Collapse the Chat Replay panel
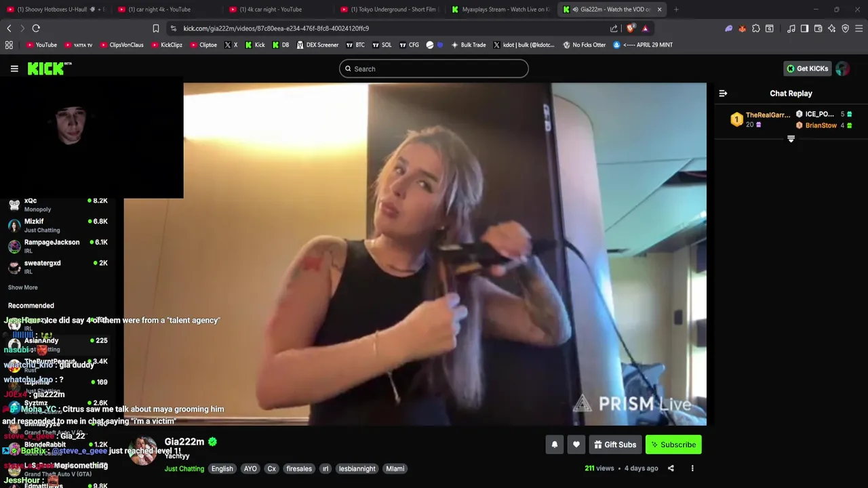The width and height of the screenshot is (868, 488). click(723, 94)
